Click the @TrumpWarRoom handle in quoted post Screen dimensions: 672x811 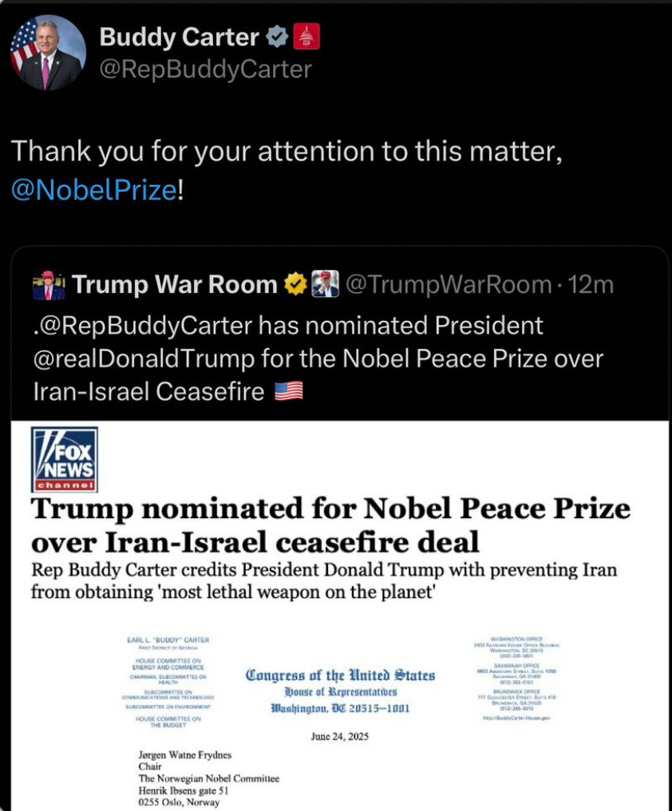(448, 285)
